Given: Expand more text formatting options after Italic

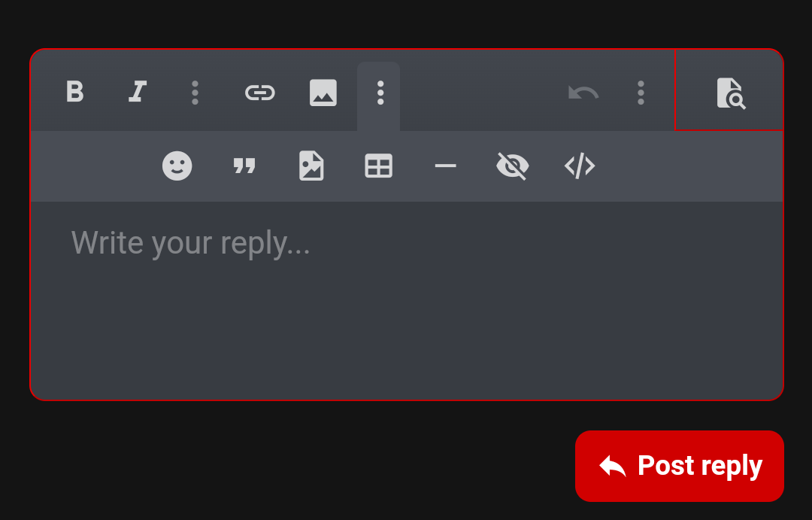Looking at the screenshot, I should click(195, 93).
